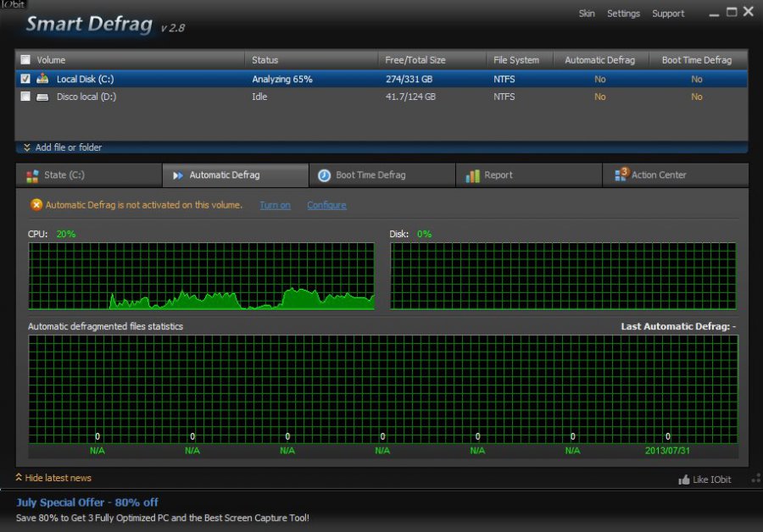Open the Action Center tab
The image size is (763, 532).
coord(676,175)
